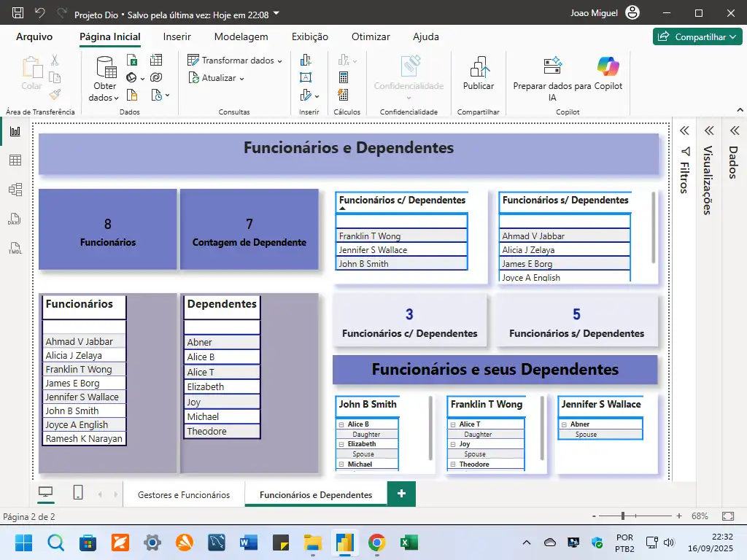Select Theodore in Dependentes table
This screenshot has height=560, width=747.
pos(222,432)
